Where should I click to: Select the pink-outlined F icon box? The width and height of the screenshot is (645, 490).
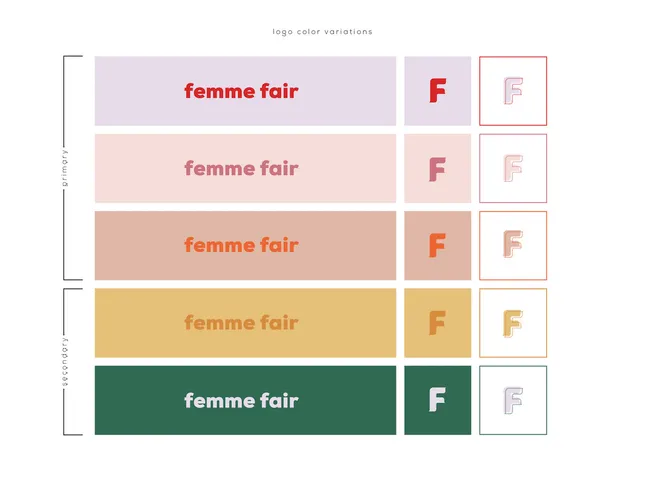[513, 168]
